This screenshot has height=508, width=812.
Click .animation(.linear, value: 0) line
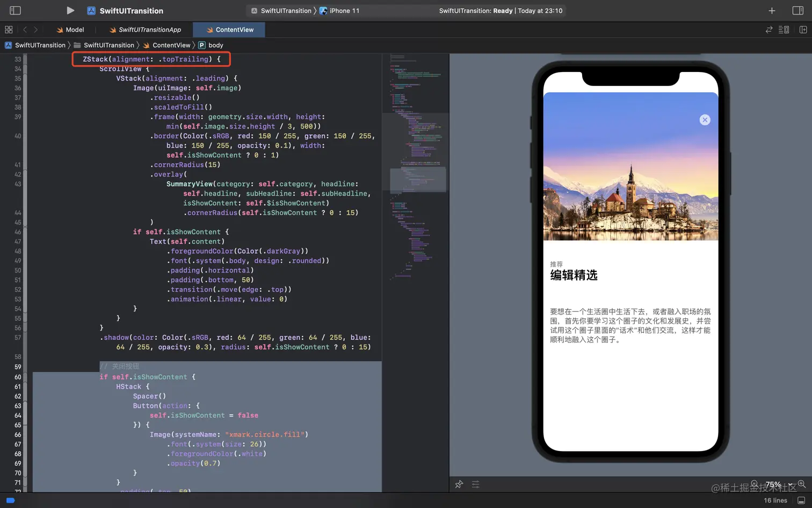coord(227,299)
